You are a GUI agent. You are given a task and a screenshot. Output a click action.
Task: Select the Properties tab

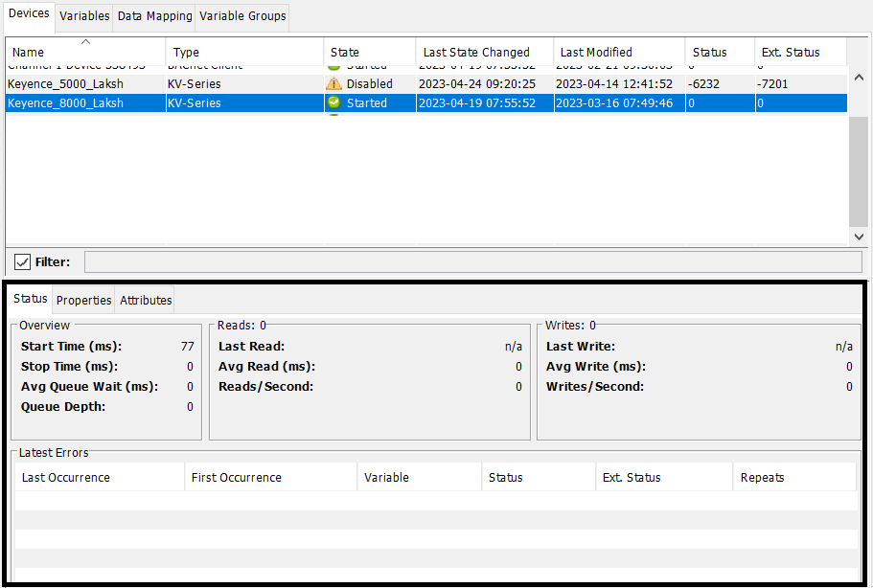pos(83,300)
